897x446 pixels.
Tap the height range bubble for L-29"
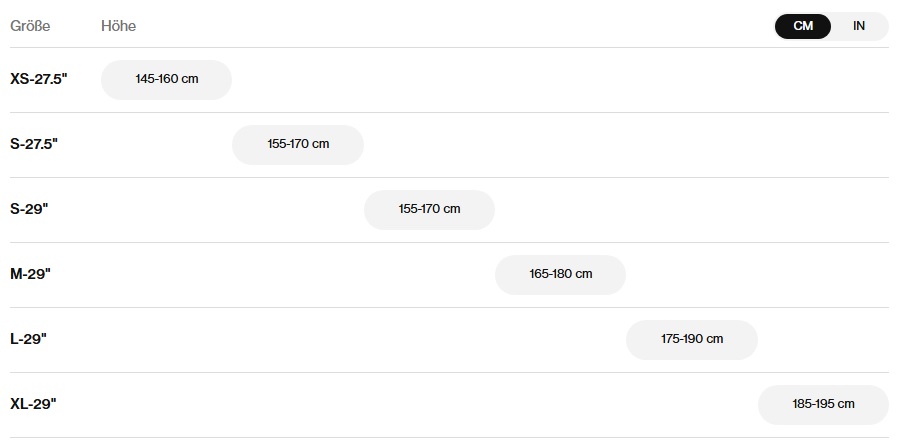click(692, 340)
